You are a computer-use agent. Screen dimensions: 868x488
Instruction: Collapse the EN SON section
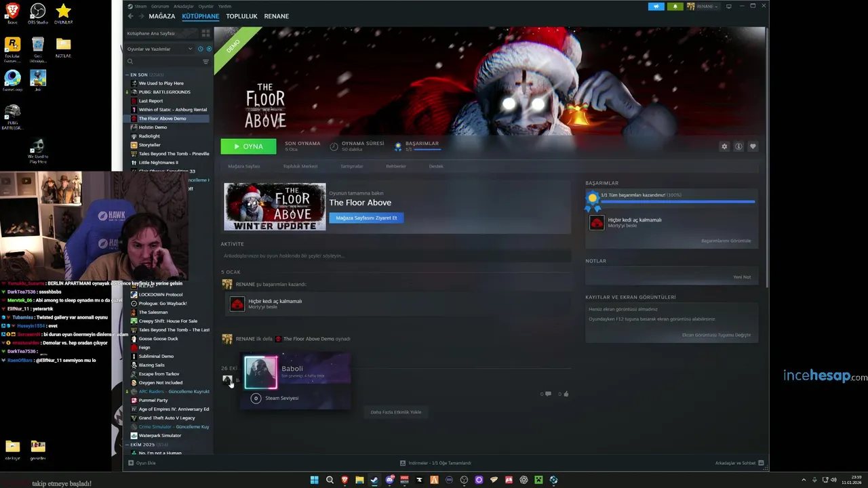(127, 75)
